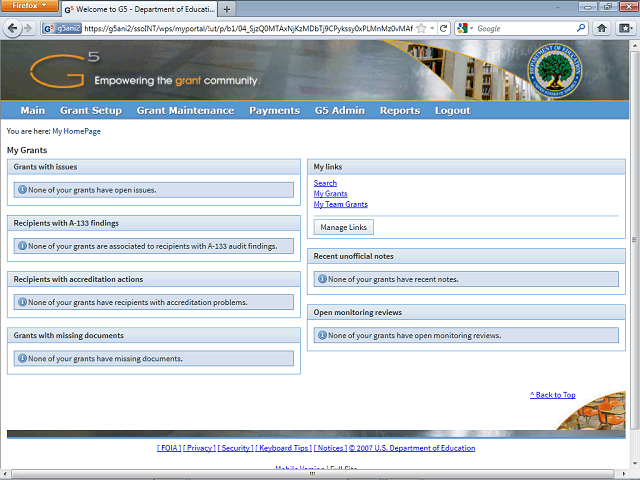Click in the Google search box
This screenshot has width=640, height=480.
(525, 29)
